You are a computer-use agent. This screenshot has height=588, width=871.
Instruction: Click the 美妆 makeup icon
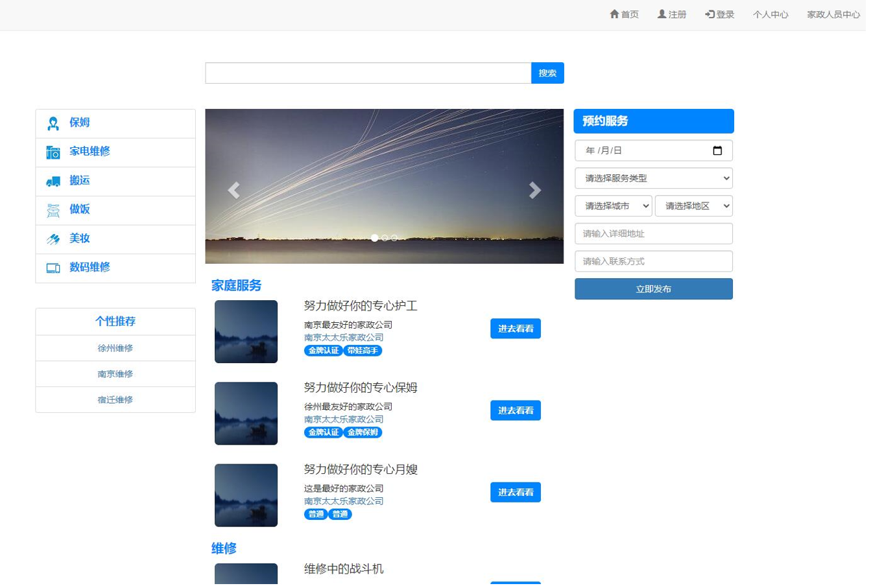coord(53,240)
